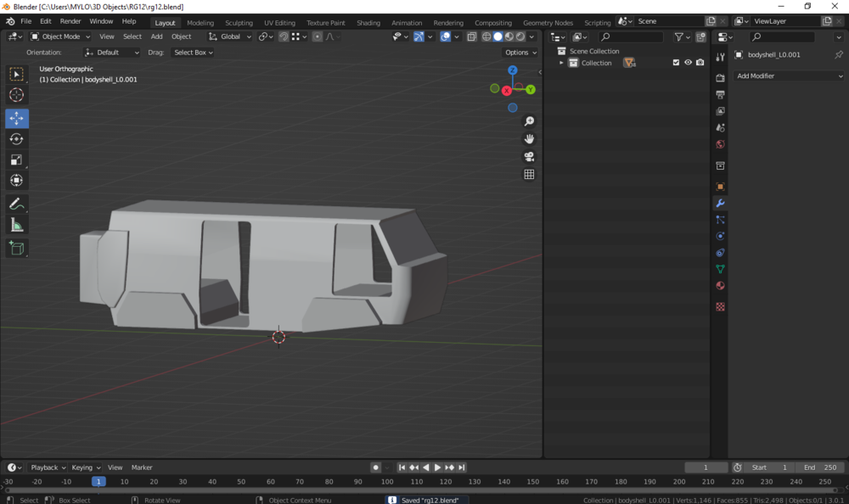Click the timeline current frame marker
Viewport: 849px width, 504px height.
[x=98, y=481]
